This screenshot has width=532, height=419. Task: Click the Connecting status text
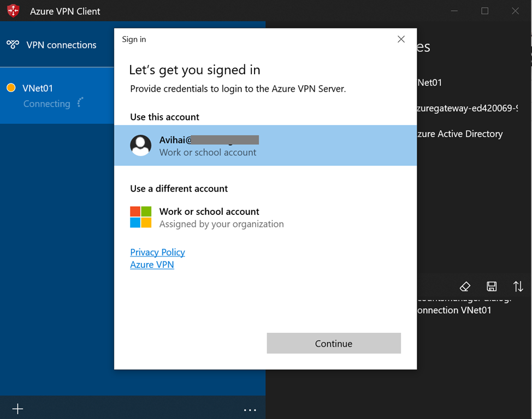[47, 104]
